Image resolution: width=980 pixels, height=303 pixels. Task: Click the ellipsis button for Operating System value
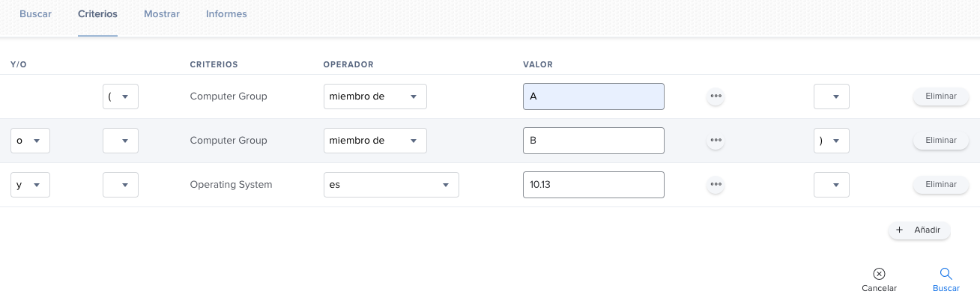click(716, 185)
